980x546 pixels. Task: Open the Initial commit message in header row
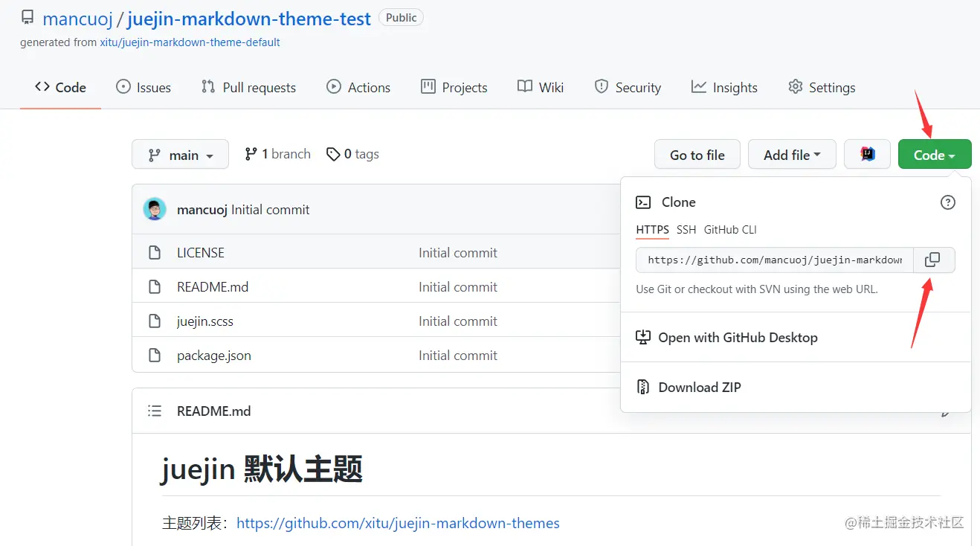click(271, 210)
